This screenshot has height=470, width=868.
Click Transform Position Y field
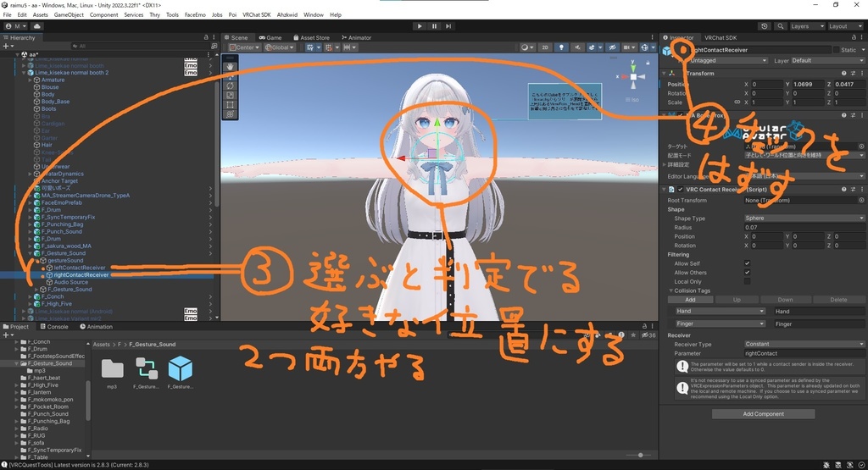pos(808,85)
